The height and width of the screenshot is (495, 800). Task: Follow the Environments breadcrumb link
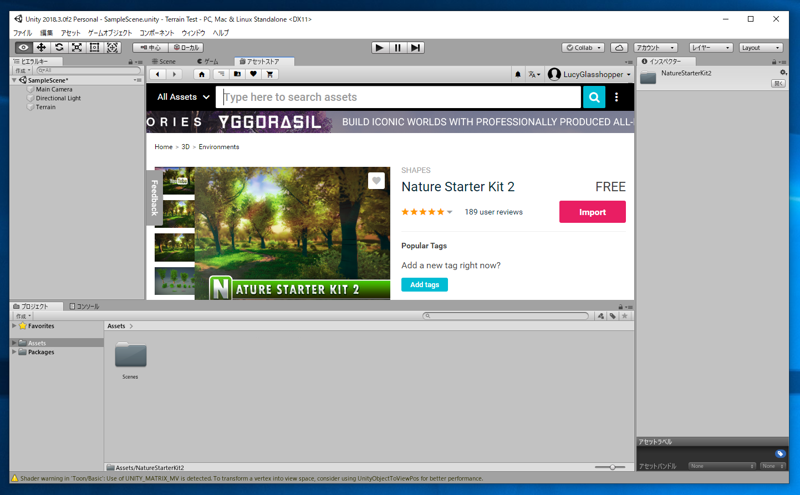tap(219, 147)
